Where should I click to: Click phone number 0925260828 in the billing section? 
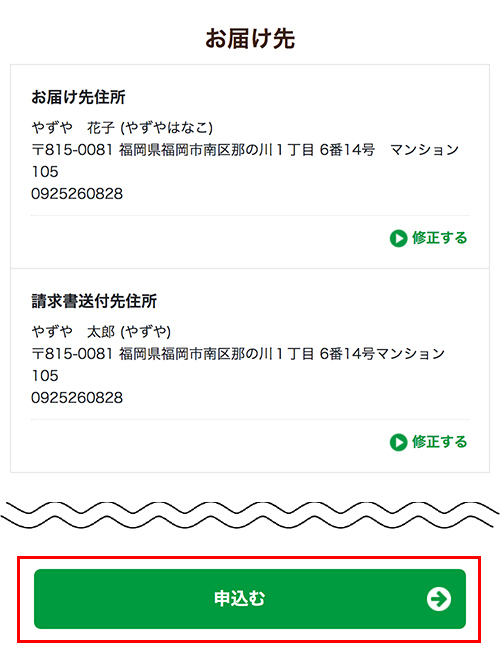pos(77,398)
